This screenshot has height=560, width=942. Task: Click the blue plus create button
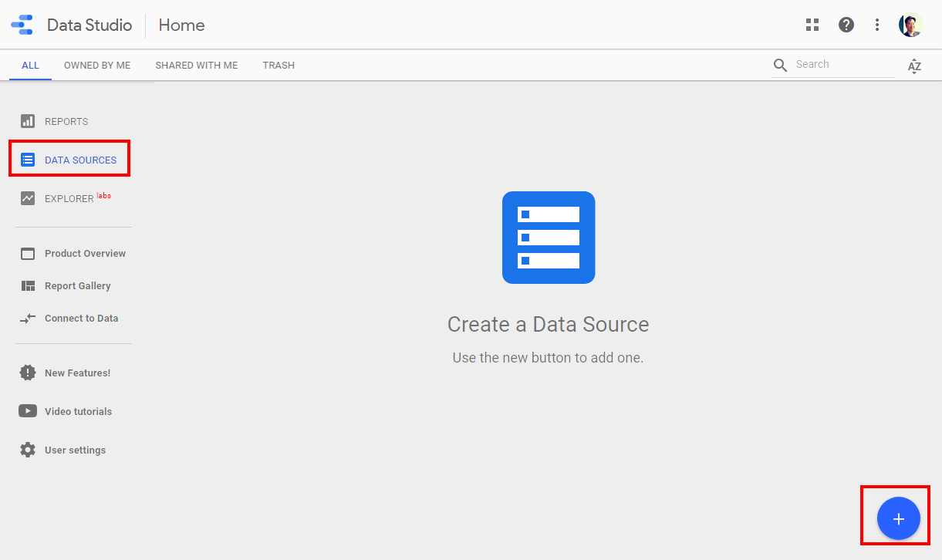point(898,519)
